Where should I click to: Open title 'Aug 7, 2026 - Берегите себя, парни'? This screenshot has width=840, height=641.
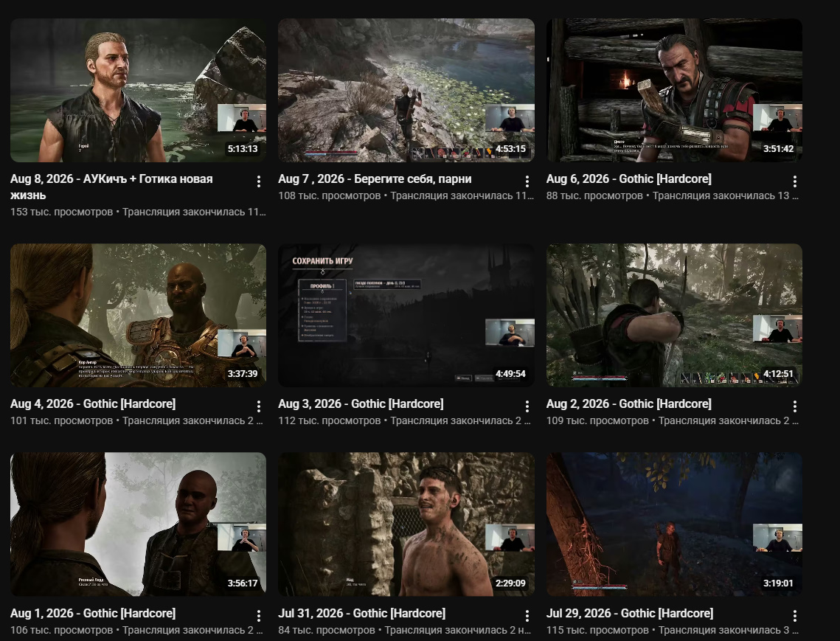coord(375,179)
